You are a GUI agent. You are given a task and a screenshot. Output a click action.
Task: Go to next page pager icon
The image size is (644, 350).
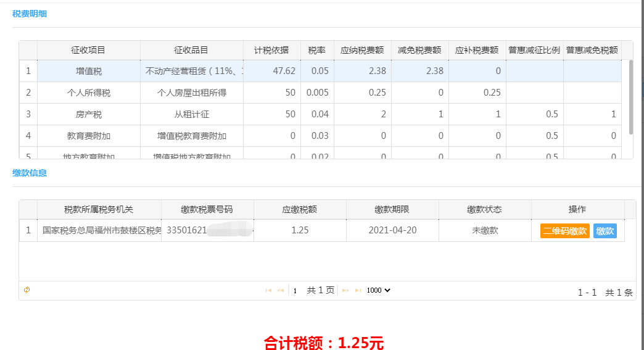345,291
